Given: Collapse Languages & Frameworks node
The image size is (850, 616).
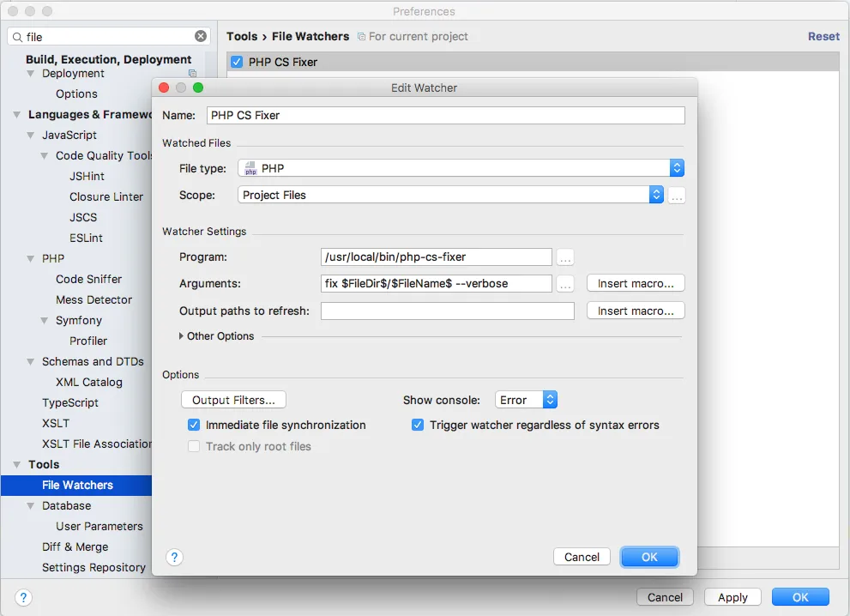Looking at the screenshot, I should (17, 115).
